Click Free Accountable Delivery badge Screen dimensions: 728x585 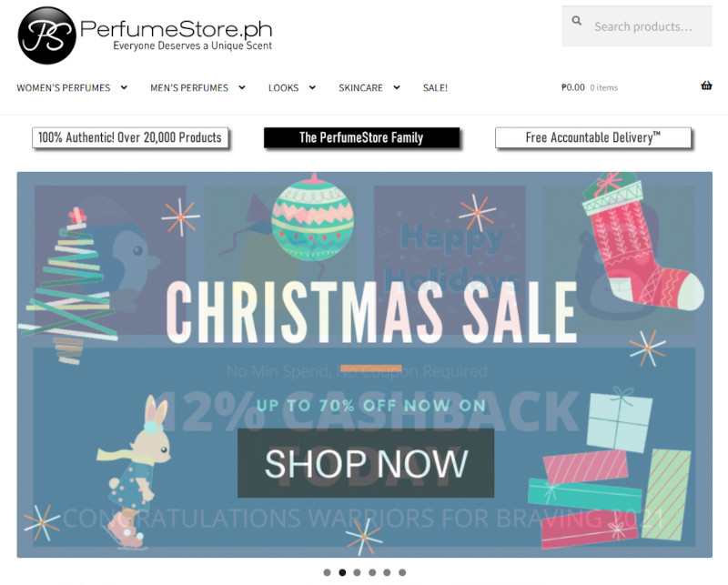pyautogui.click(x=593, y=137)
